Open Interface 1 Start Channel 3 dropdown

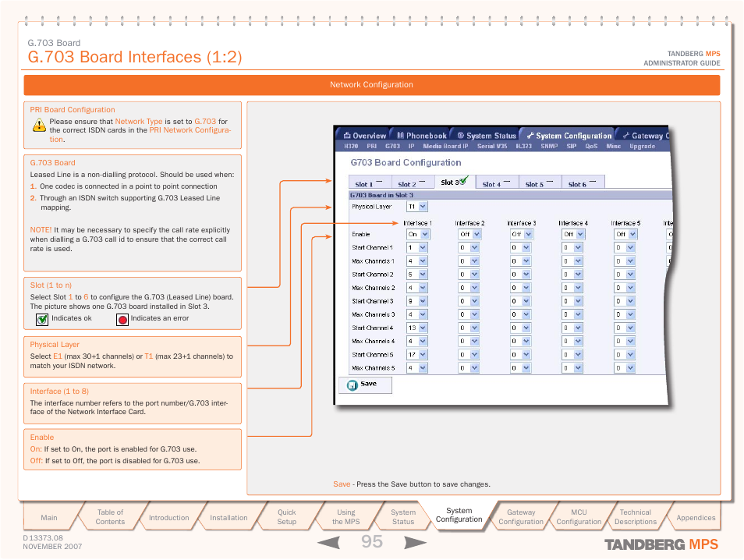pos(417,301)
